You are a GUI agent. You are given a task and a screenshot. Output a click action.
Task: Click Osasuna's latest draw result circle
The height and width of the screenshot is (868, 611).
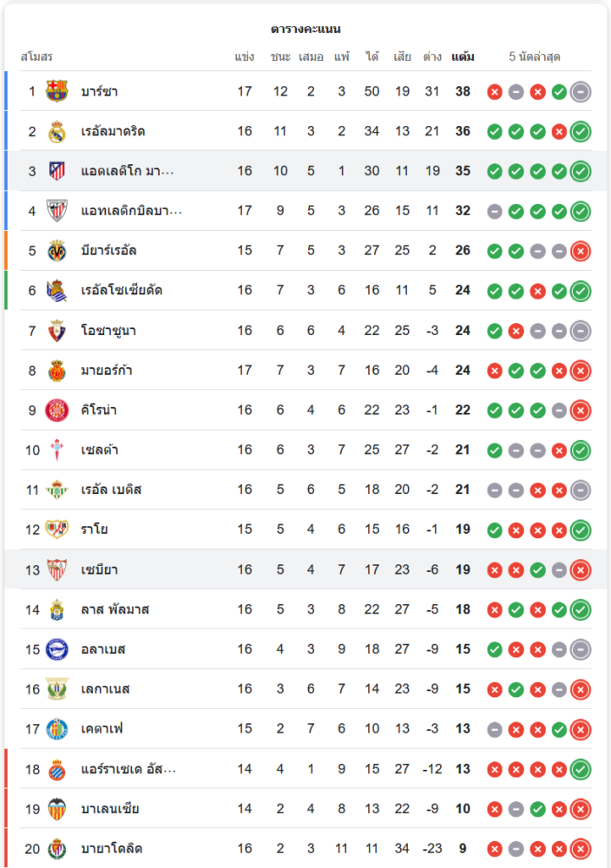pos(581,331)
